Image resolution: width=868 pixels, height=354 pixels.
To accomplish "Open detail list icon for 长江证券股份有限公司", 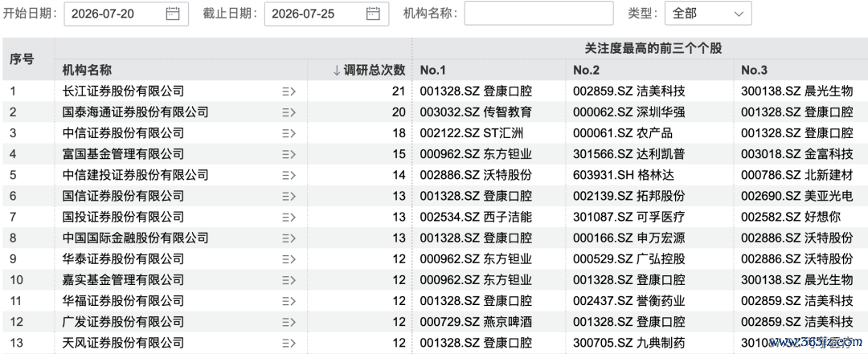I will (x=289, y=92).
